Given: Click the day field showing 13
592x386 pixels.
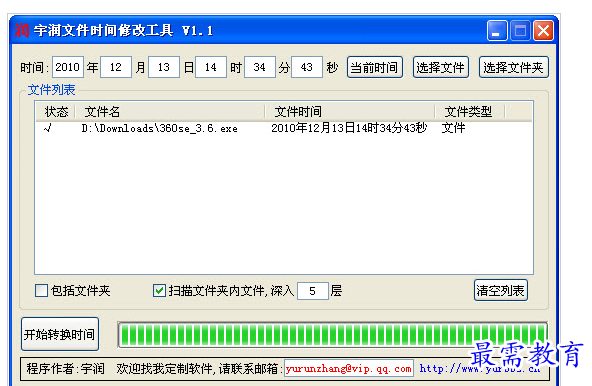Looking at the screenshot, I should pos(163,67).
